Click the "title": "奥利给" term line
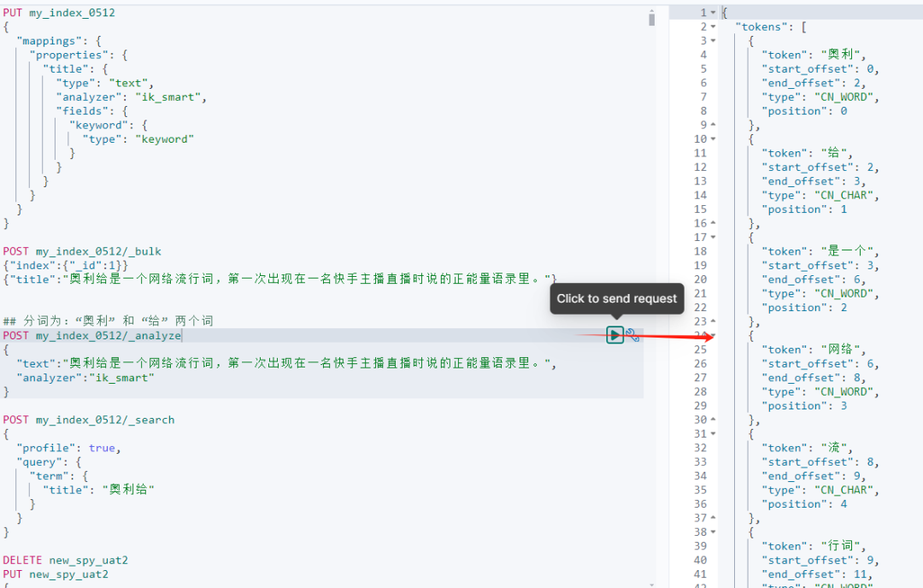The image size is (923, 588). pyautogui.click(x=98, y=490)
